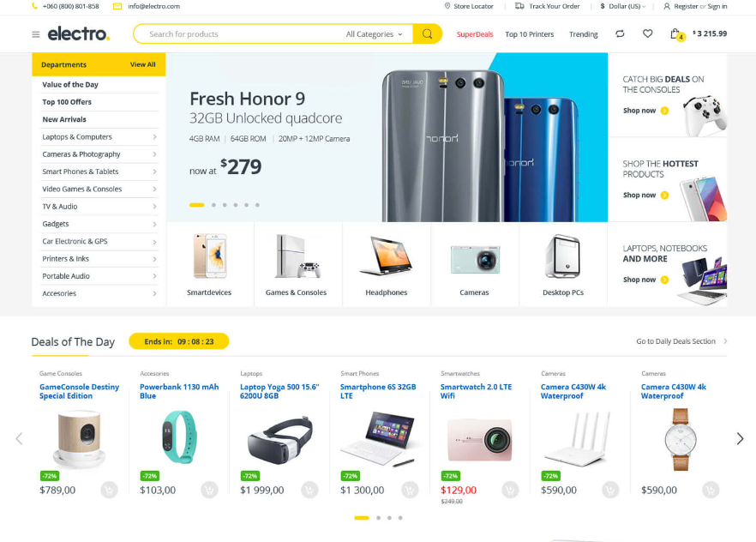This screenshot has height=542, width=756.
Task: Open the shopping bag cart icon
Action: pyautogui.click(x=676, y=34)
